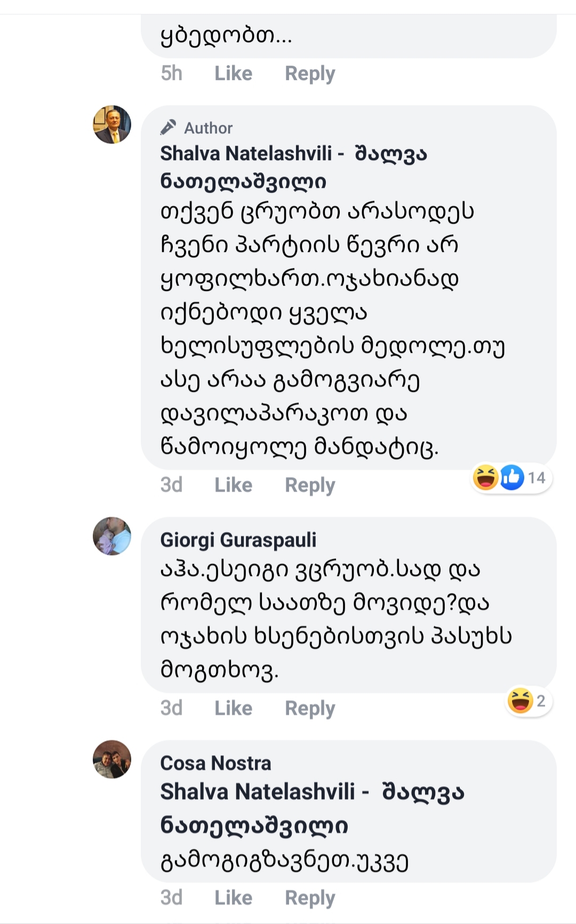576x924 pixels.
Task: Click thumbs-up reaction icon on Shalva's comment
Action: point(512,477)
